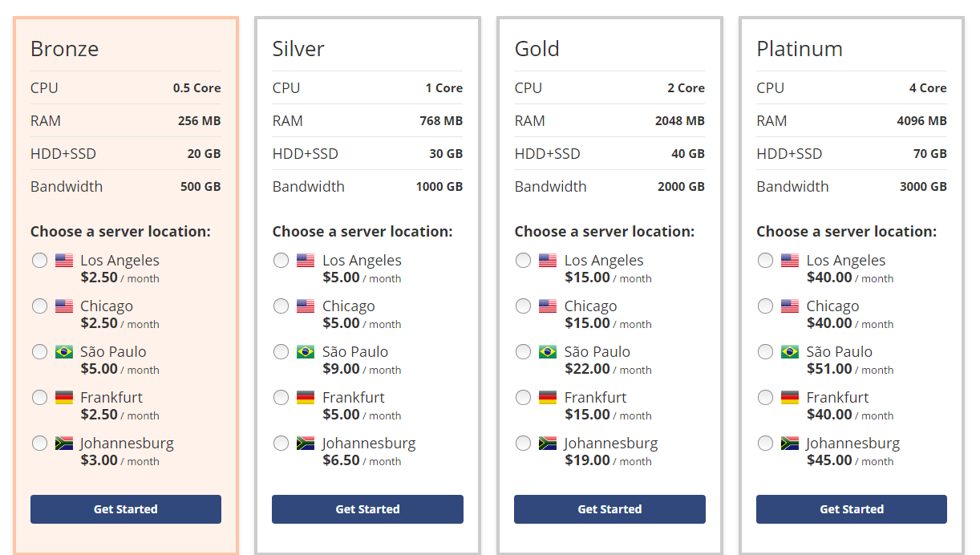Choose Los Angeles radio in Platinum plan
Screen dimensions: 980x555
[765, 260]
